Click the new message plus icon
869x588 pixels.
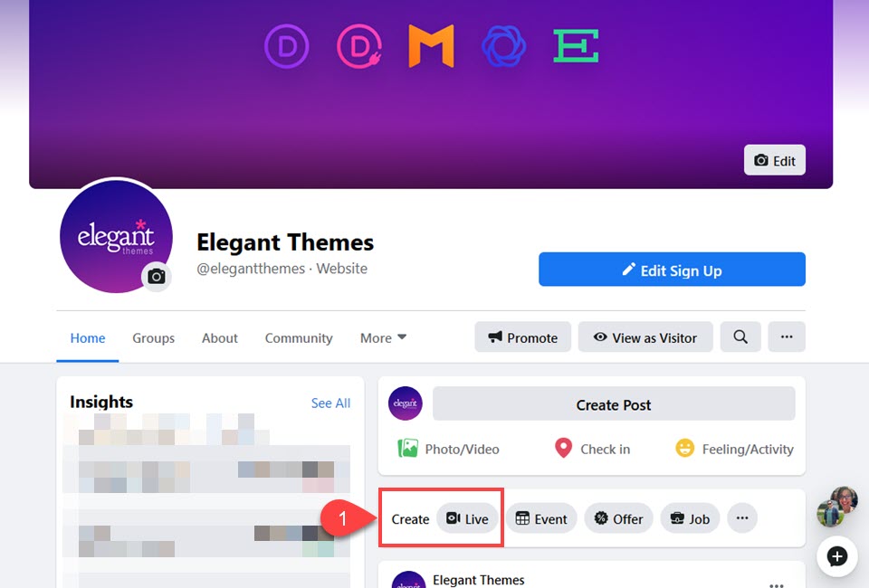click(836, 556)
